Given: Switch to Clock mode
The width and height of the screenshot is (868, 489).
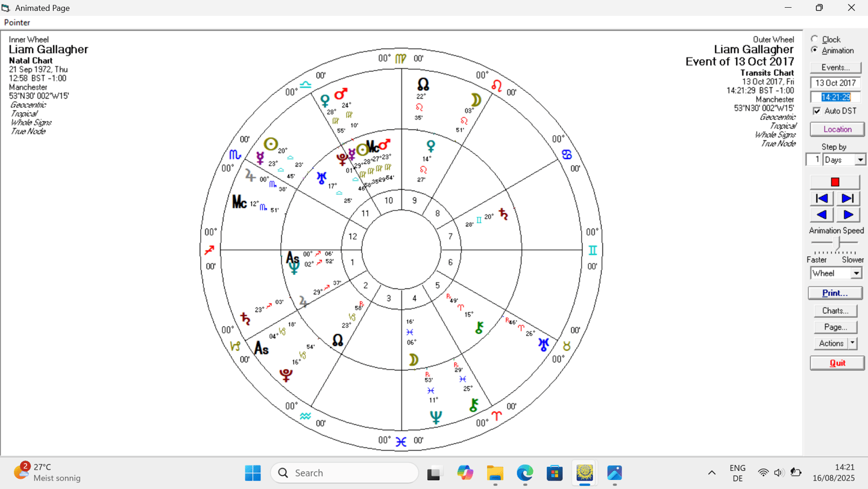Looking at the screenshot, I should (814, 39).
